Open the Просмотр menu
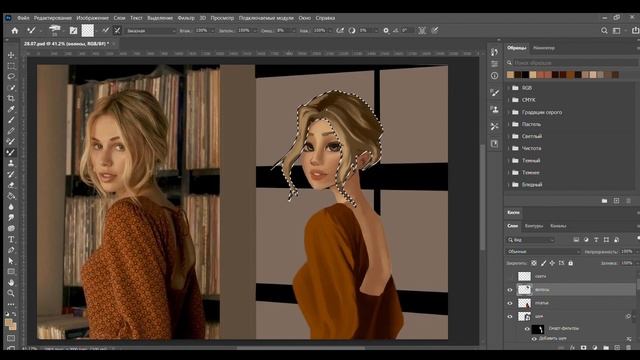Screen dimensions: 640x360 coord(222,18)
